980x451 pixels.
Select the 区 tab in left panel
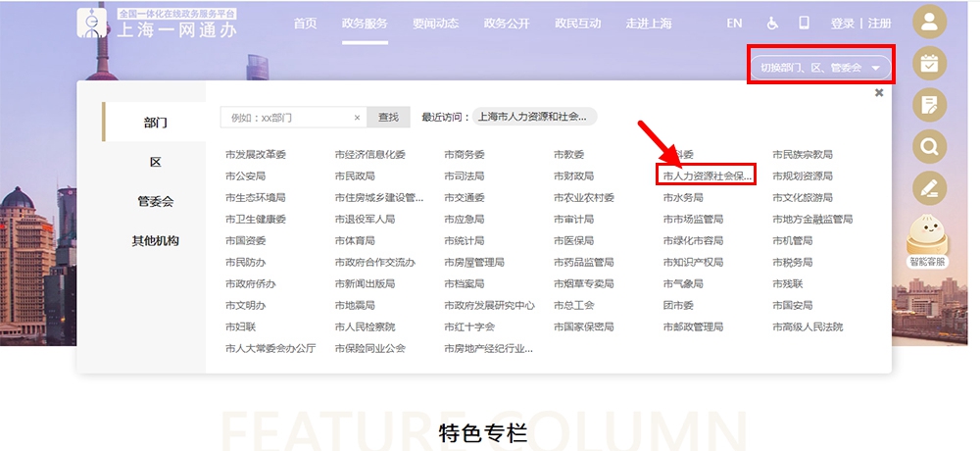coord(155,162)
